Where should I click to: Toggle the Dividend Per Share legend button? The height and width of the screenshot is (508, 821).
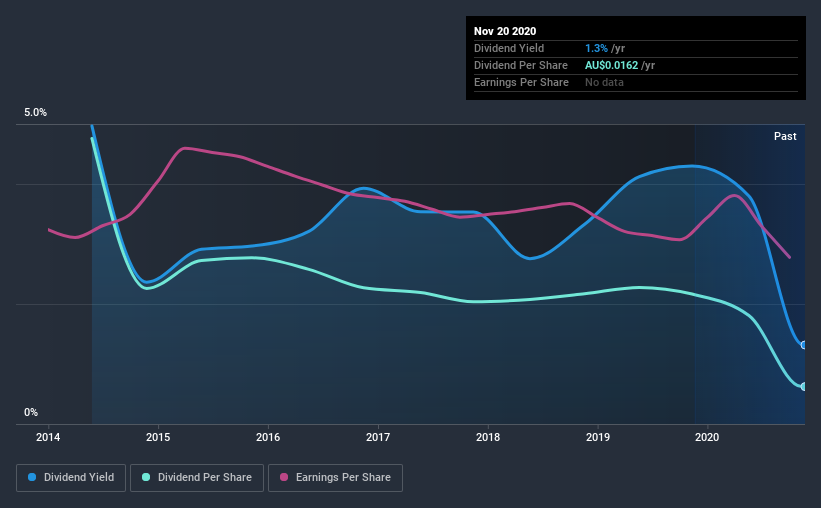197,478
